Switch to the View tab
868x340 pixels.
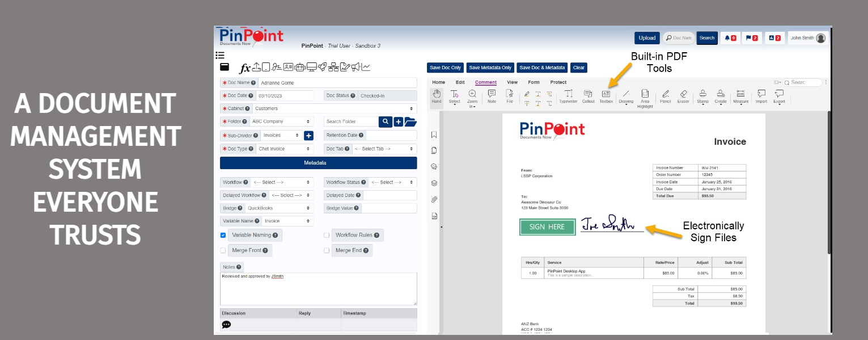point(512,82)
